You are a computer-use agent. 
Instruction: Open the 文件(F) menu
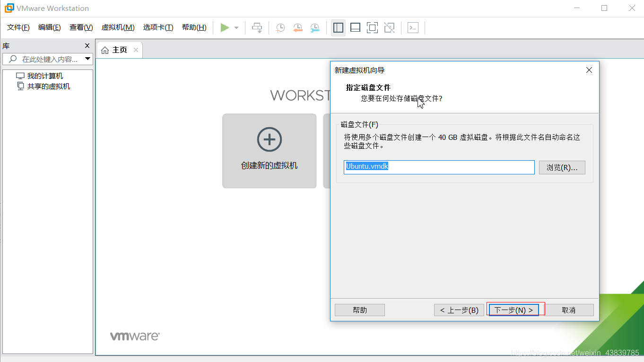(18, 27)
